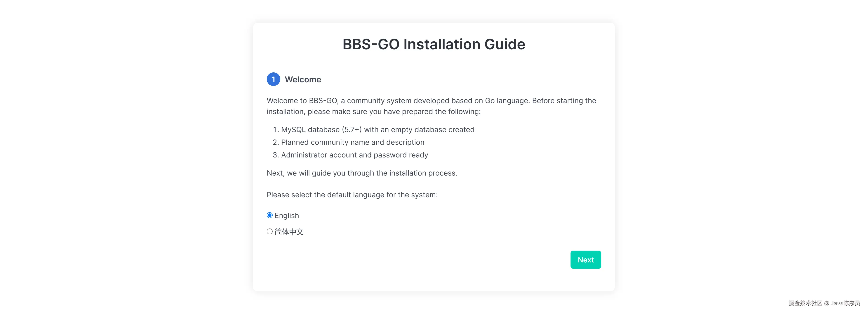
Task: Click the Java陈序员 watermark name
Action: tap(845, 303)
